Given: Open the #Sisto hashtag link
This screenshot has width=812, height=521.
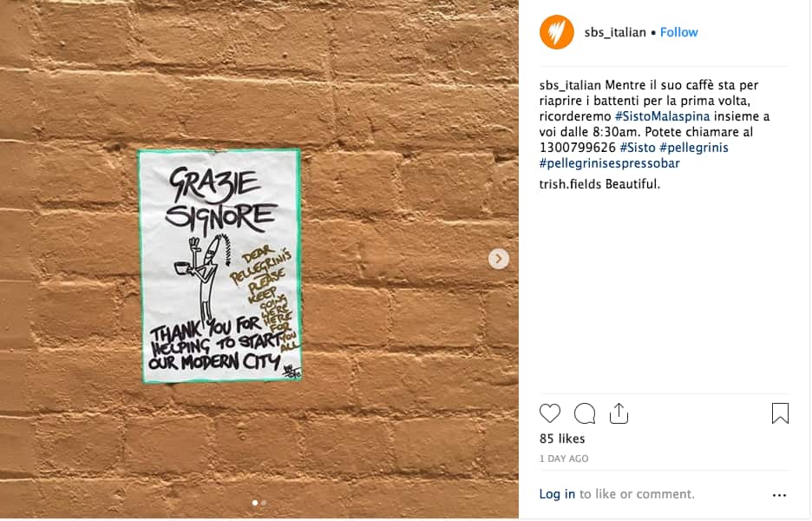Looking at the screenshot, I should 638,148.
